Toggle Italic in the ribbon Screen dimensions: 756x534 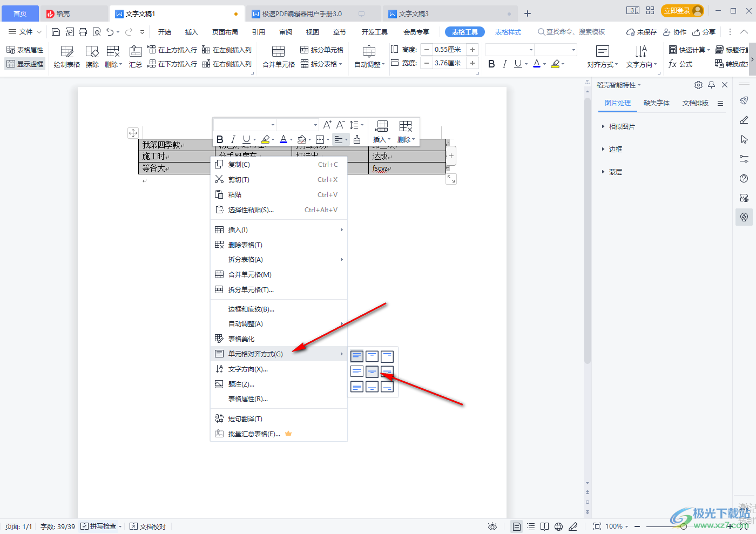(x=504, y=64)
